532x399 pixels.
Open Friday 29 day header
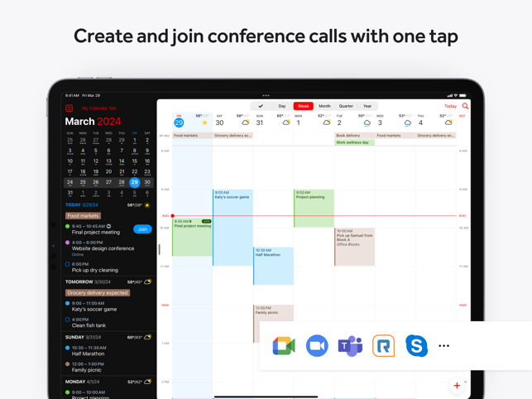179,123
